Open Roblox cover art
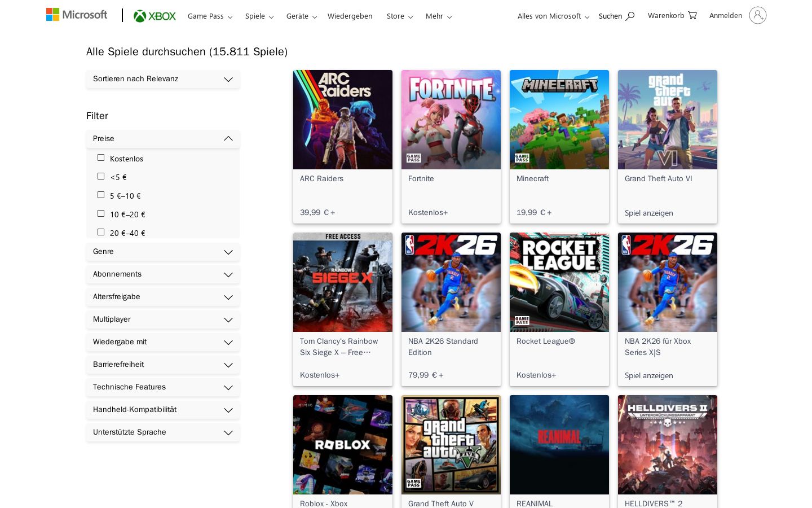The height and width of the screenshot is (508, 812). [343, 445]
